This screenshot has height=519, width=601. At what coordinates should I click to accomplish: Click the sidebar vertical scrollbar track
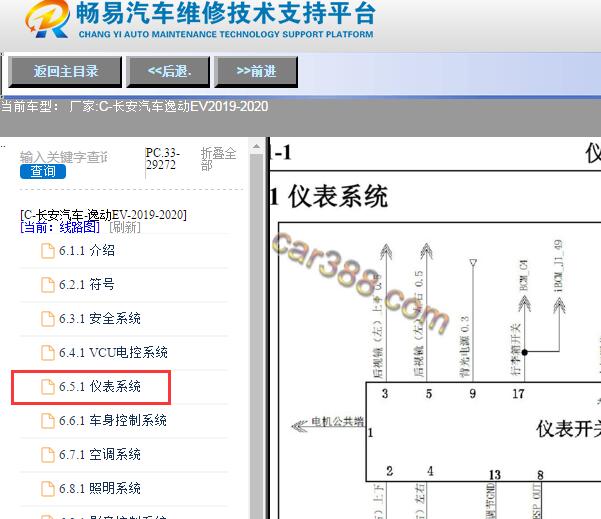coord(256,335)
